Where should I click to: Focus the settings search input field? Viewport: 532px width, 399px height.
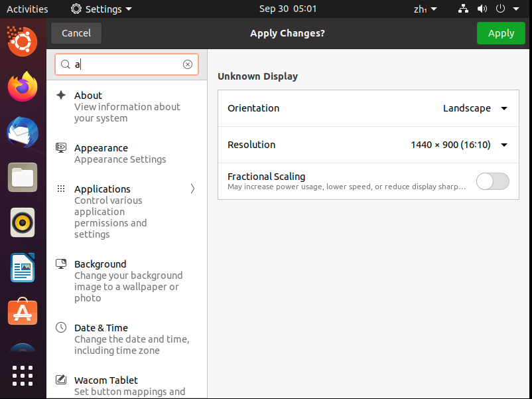(127, 64)
